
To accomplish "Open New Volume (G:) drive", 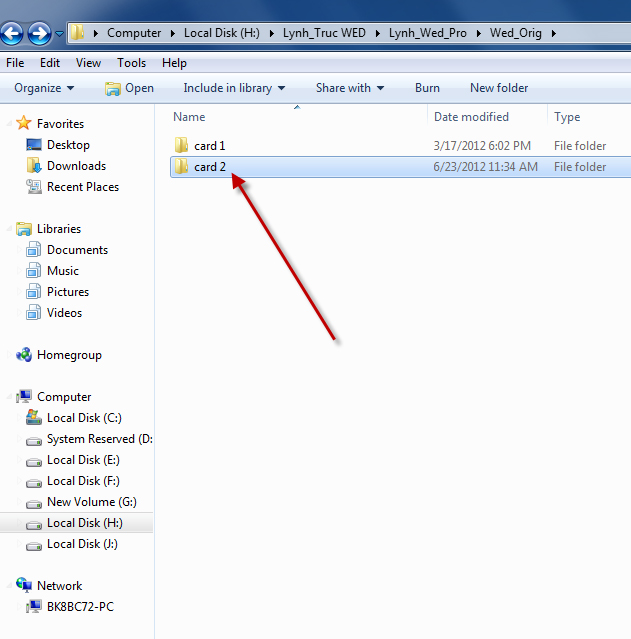I will point(92,502).
